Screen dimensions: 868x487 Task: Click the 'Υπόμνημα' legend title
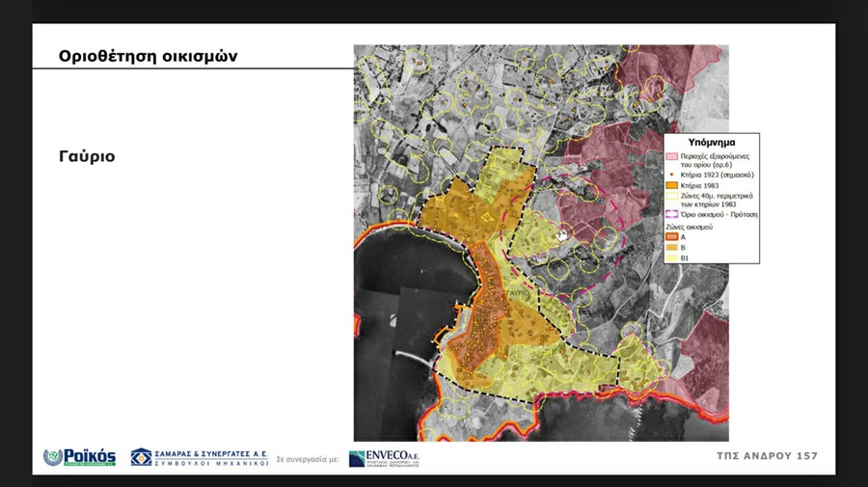[712, 141]
